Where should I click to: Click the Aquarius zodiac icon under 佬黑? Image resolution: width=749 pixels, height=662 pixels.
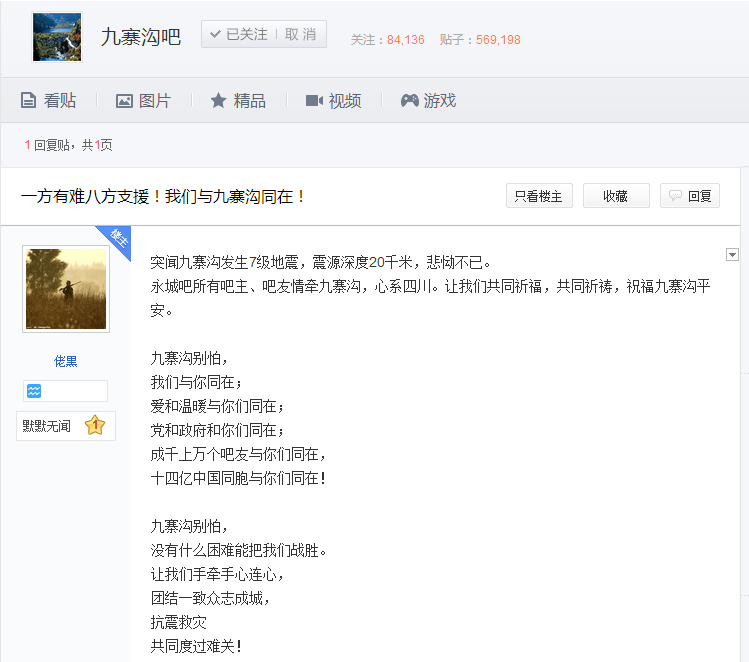[34, 391]
